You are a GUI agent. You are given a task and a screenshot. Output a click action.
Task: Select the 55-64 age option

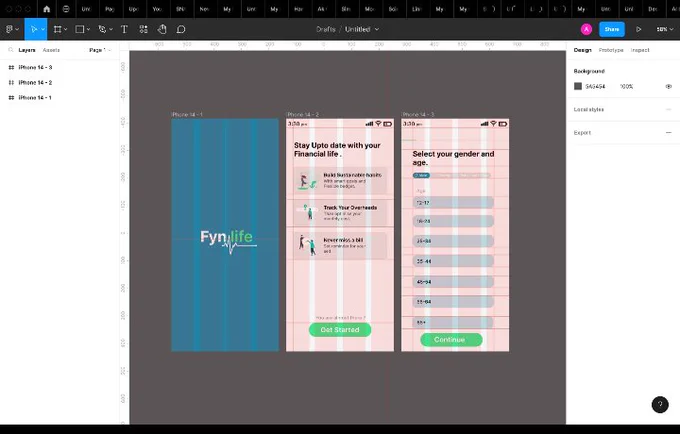click(x=453, y=302)
